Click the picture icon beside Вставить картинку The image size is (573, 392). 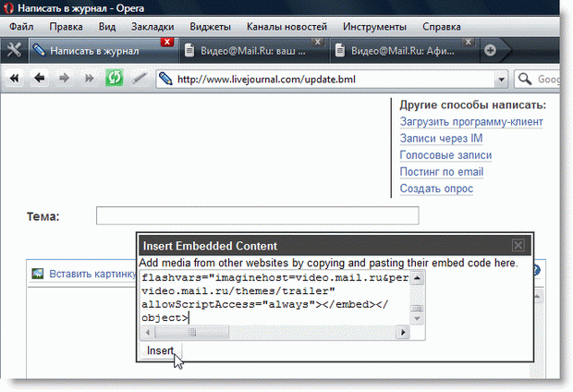click(38, 273)
